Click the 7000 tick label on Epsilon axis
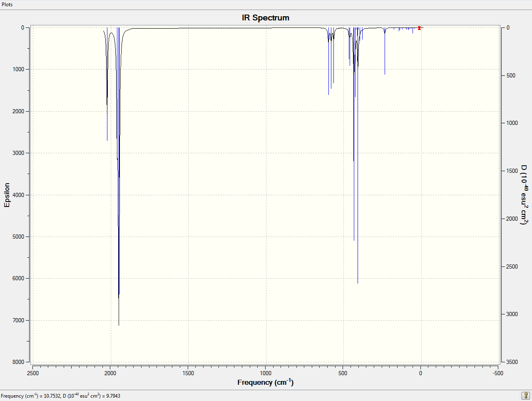Viewport: 532px width, 401px height. [18, 320]
